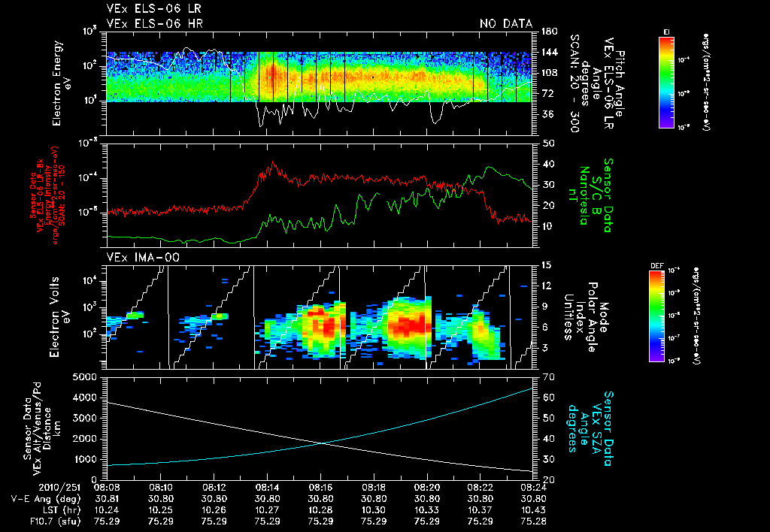Click the '2010/251' date label

(59, 488)
